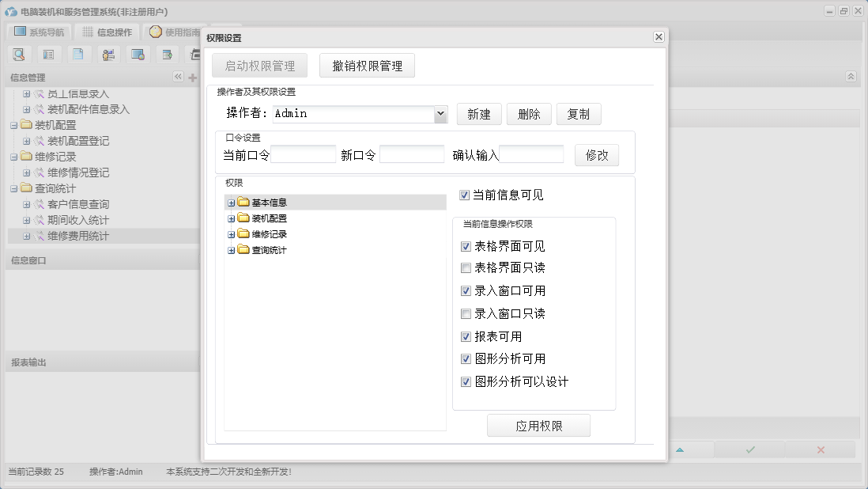
Task: Toggle the 当前信息可见 checkbox
Action: click(465, 195)
